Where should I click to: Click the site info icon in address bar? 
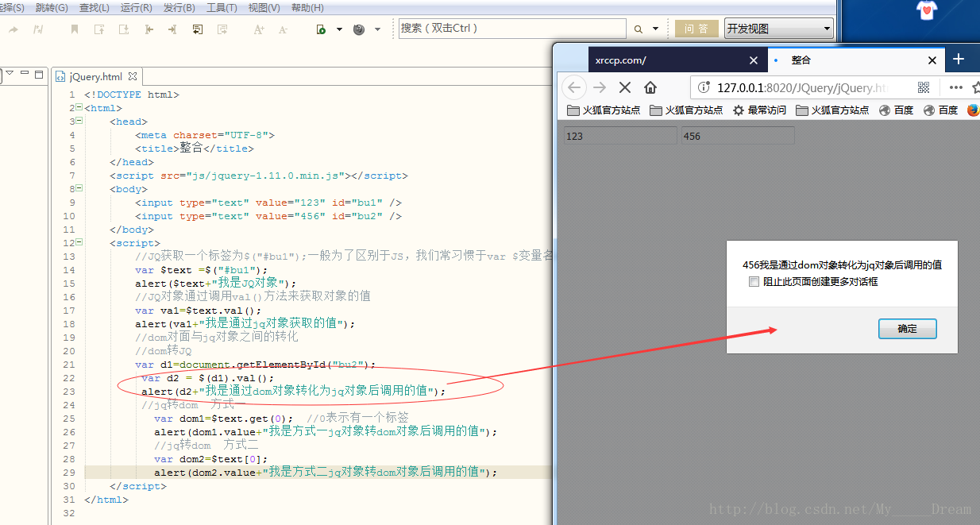click(704, 87)
